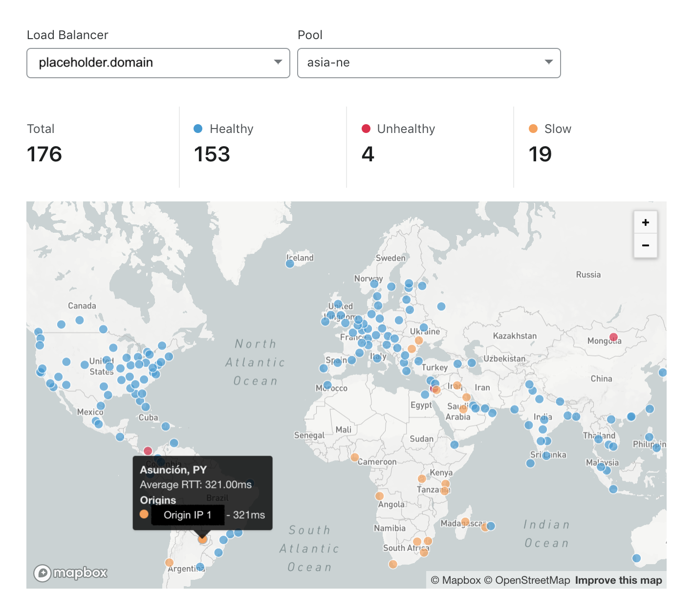Select the blue marker east of Cuba

tap(166, 426)
